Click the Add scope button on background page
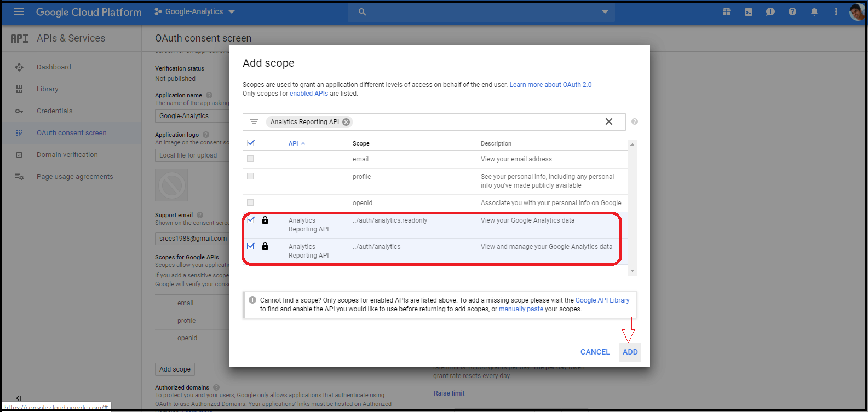This screenshot has height=412, width=868. [175, 369]
